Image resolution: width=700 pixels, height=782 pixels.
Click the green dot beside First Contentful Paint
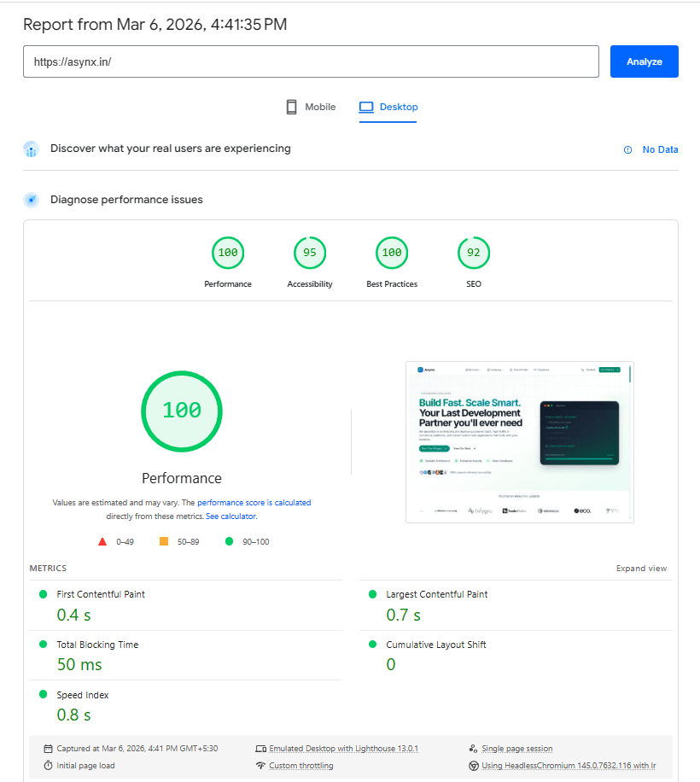[x=43, y=594]
